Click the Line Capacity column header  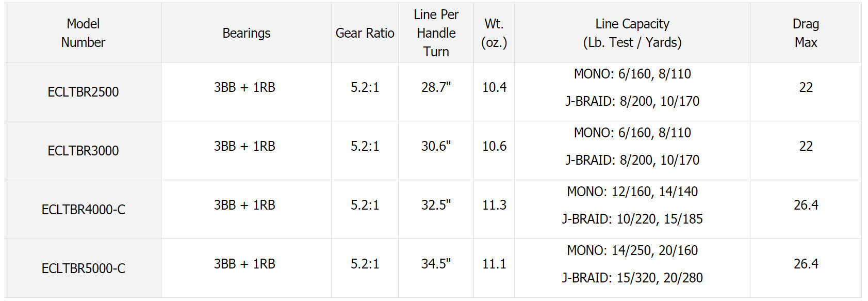tap(632, 33)
